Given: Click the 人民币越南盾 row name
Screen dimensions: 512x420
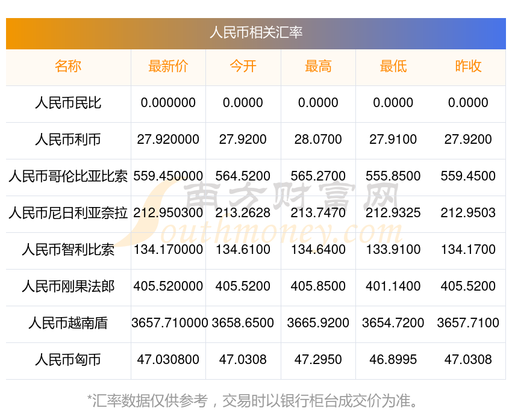Looking at the screenshot, I should click(68, 323).
